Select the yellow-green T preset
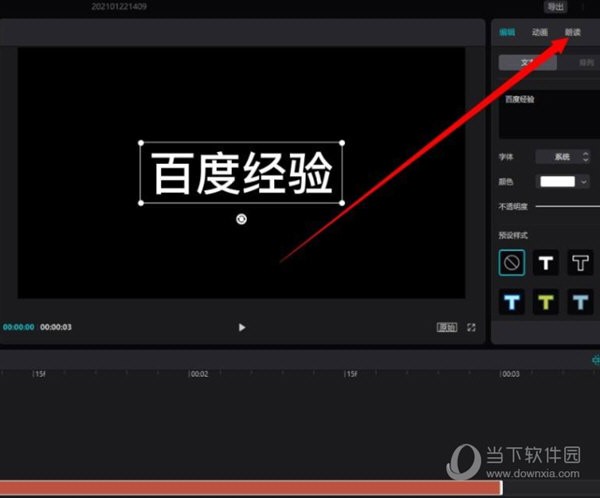Viewport: 600px width, 498px height. (546, 302)
